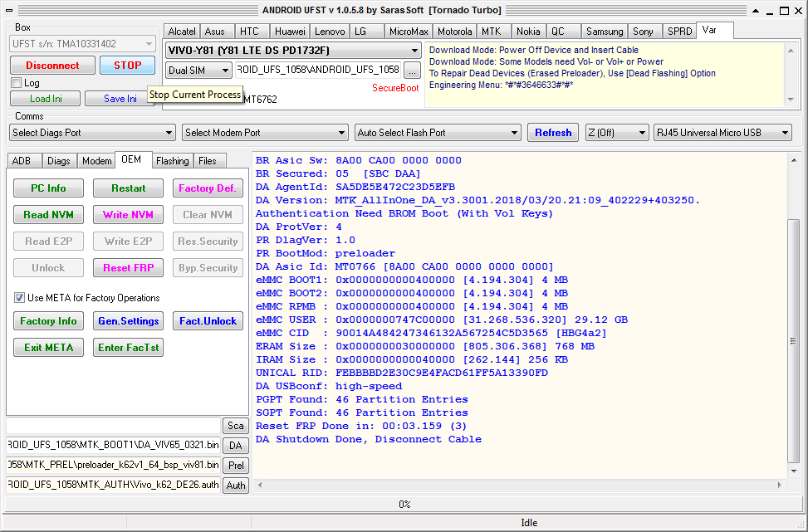Switch to the Flashing tab

(172, 161)
